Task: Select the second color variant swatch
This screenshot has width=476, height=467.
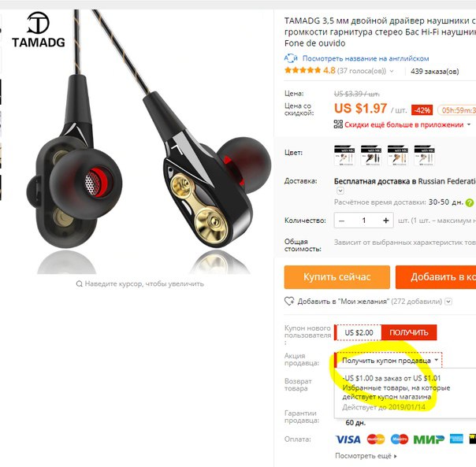Action: coord(371,155)
